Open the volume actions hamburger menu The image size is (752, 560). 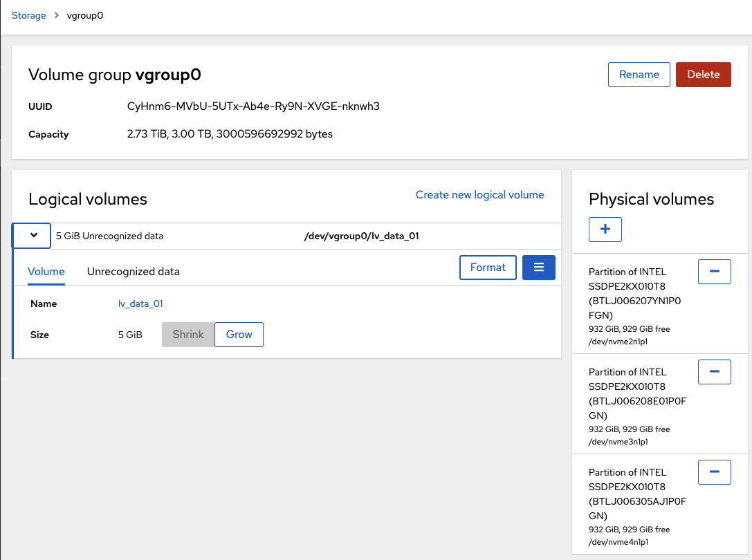(x=538, y=266)
